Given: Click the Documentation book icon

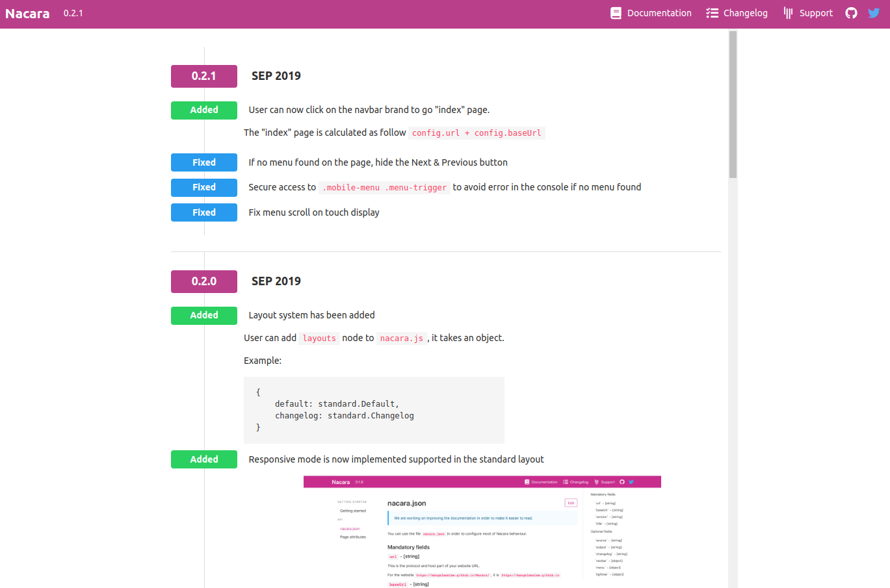Looking at the screenshot, I should tap(616, 13).
